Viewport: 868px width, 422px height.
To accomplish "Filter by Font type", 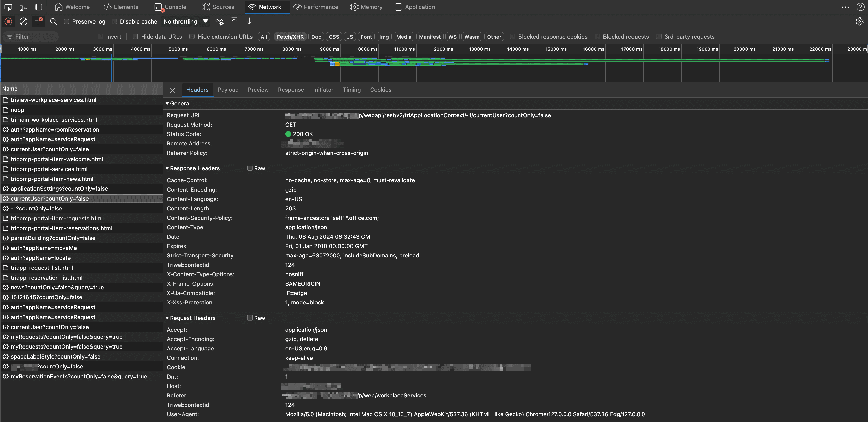I will click(x=366, y=37).
